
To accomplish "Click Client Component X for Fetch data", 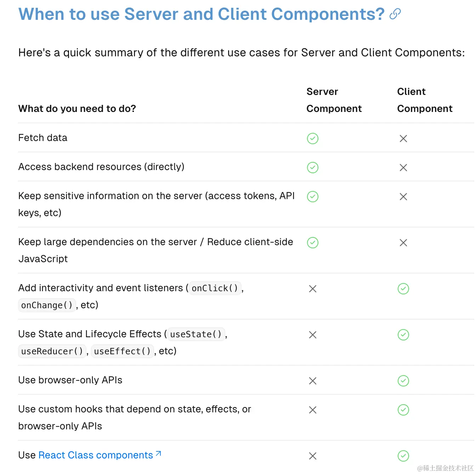I will (x=403, y=139).
